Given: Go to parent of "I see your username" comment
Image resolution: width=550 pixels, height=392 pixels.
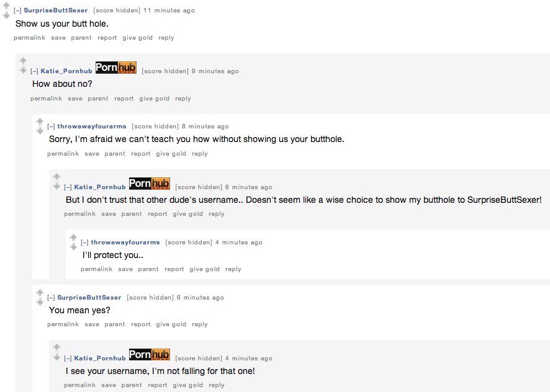Looking at the screenshot, I should point(132,385).
